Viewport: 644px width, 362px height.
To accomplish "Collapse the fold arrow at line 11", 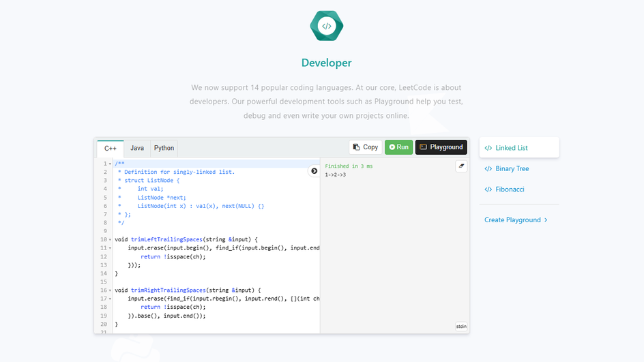I will [x=110, y=248].
